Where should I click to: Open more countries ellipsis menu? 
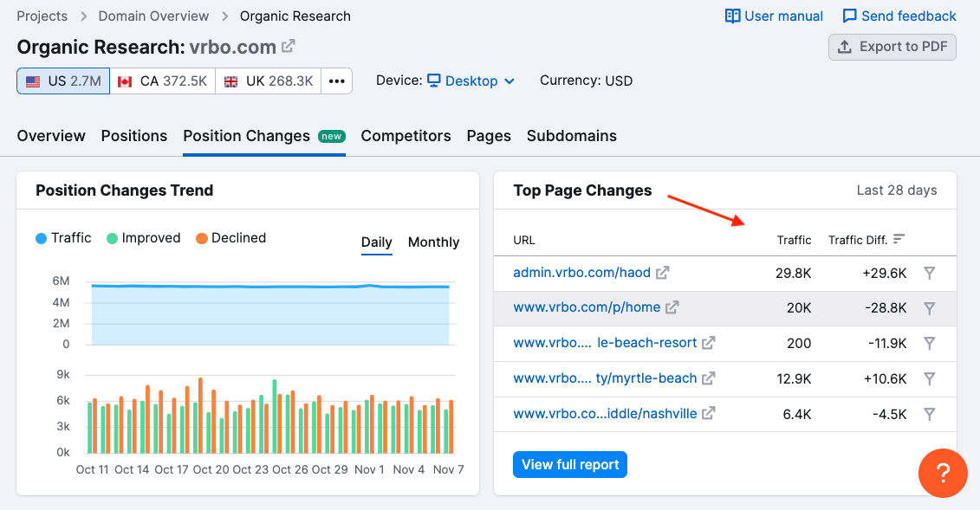coord(337,81)
